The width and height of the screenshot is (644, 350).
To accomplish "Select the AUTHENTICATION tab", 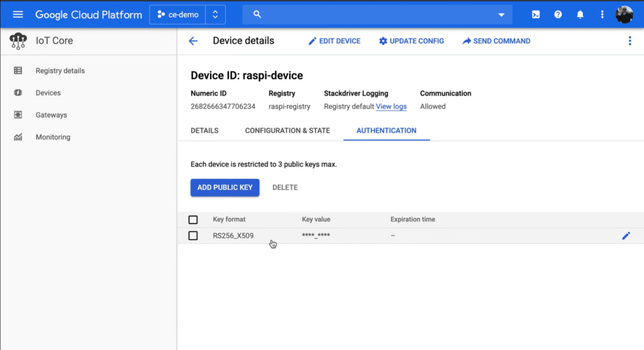I will tap(386, 131).
